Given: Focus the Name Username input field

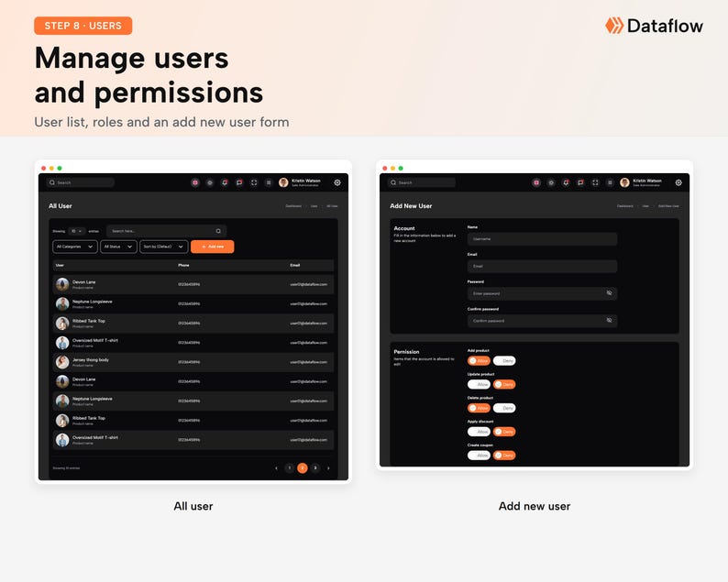Looking at the screenshot, I should click(542, 239).
